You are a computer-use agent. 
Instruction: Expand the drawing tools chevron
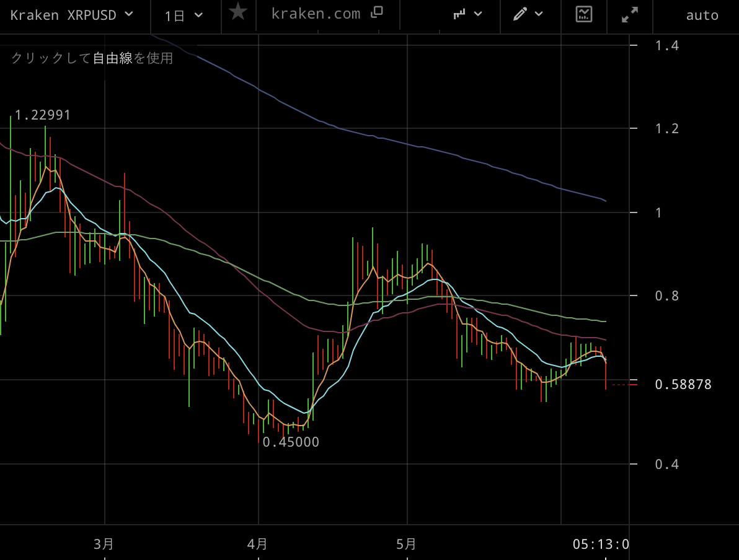539,14
